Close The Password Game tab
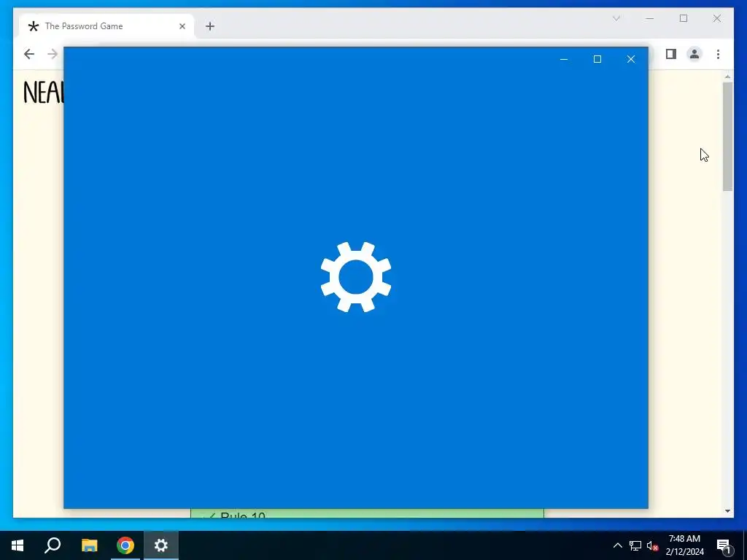 tap(182, 26)
